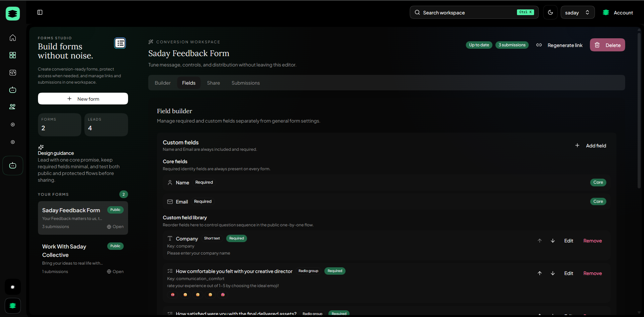
Task: Click the upper circle-dot sidebar icon
Action: click(x=13, y=125)
